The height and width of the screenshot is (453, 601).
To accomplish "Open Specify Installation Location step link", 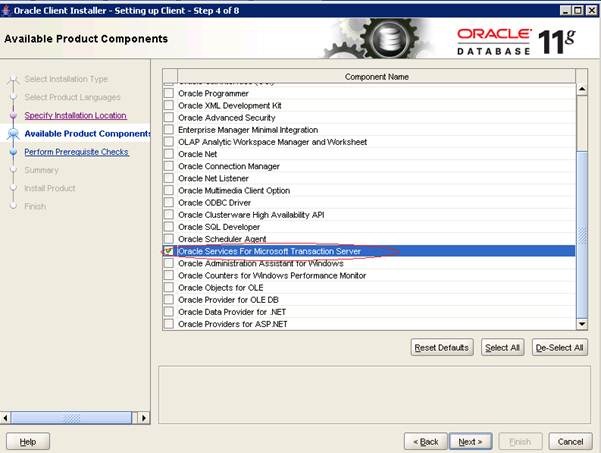I will point(75,116).
